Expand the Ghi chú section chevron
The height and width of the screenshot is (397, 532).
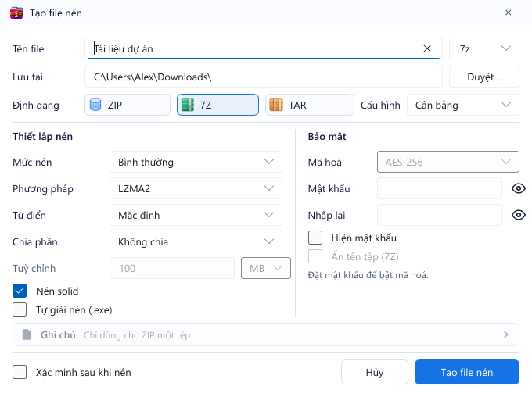tap(506, 335)
